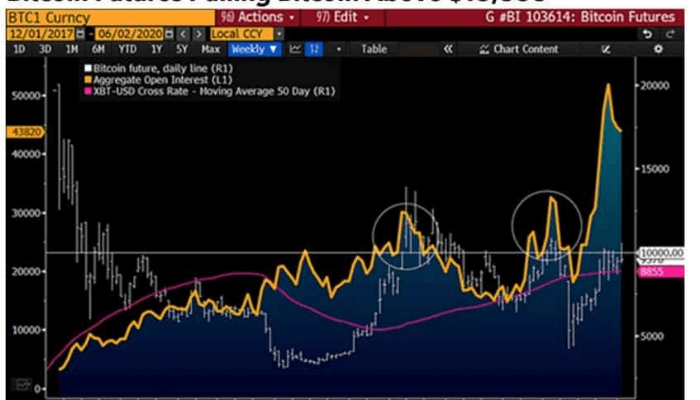This screenshot has width=700, height=400.
Task: Select the 1M range
Action: point(71,49)
